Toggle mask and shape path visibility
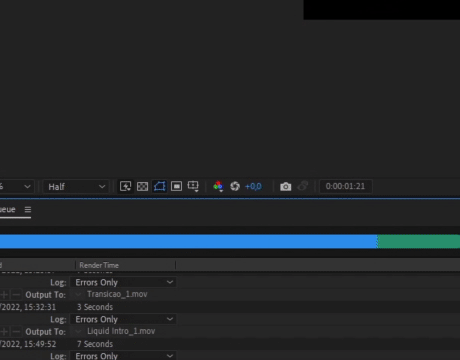This screenshot has width=460, height=360. 160,186
